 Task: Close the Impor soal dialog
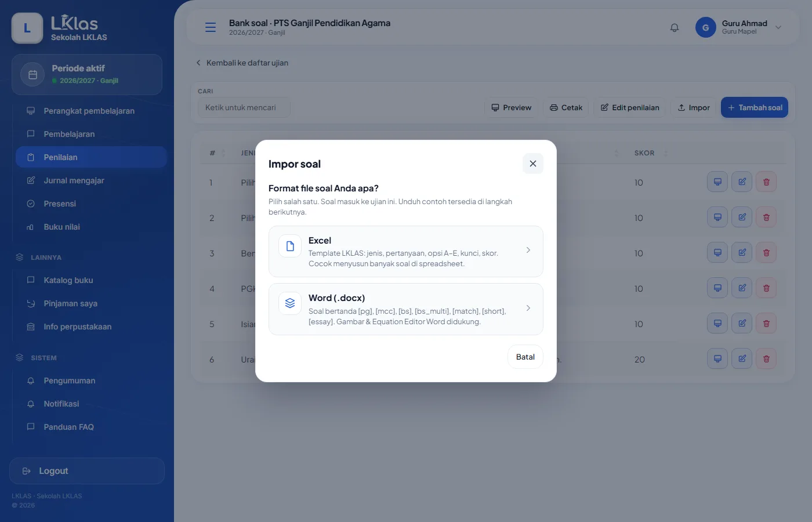(x=532, y=164)
